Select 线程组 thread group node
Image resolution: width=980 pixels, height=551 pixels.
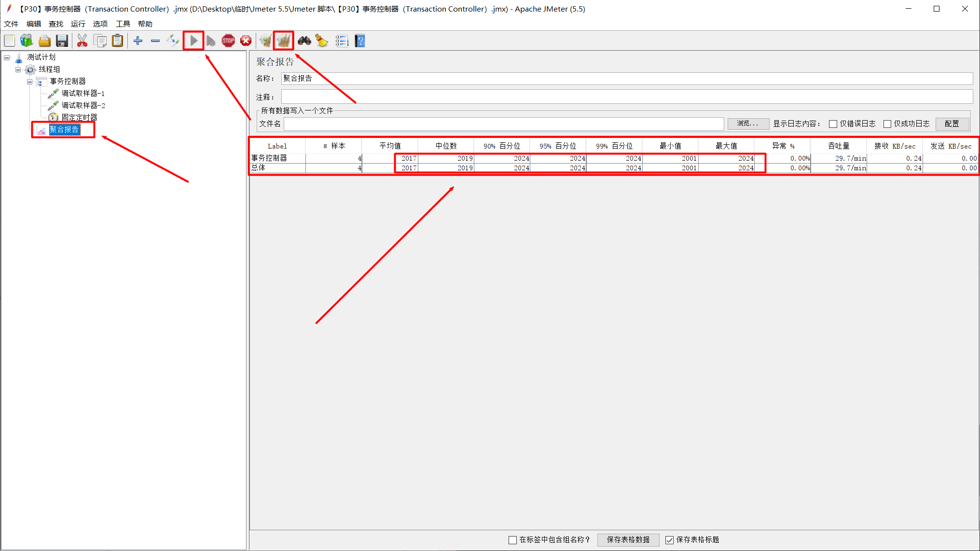pyautogui.click(x=49, y=69)
